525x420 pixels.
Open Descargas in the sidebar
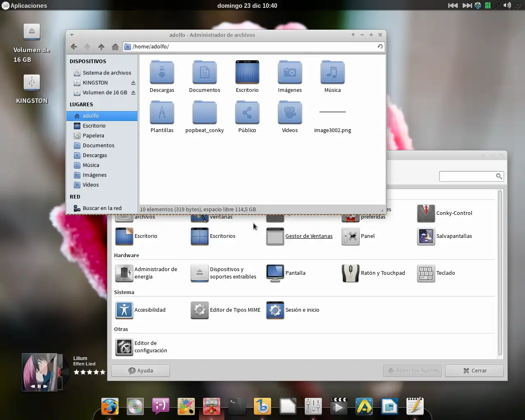point(102,155)
